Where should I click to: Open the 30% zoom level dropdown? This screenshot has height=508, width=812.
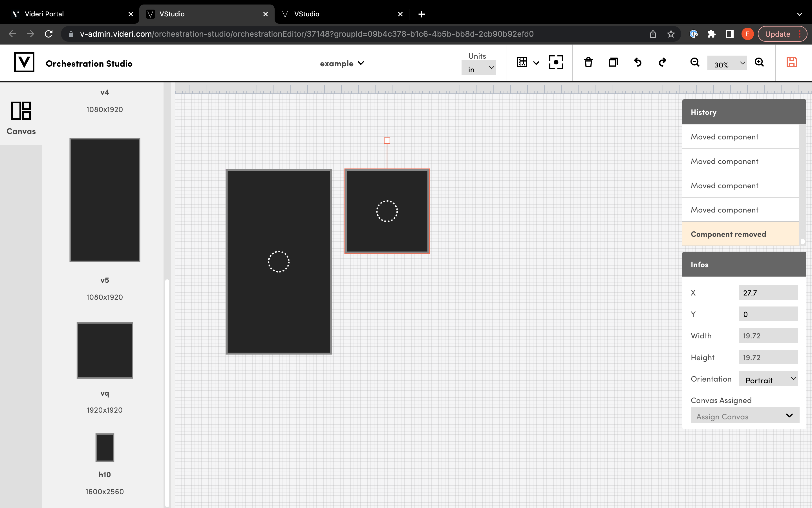pos(727,63)
